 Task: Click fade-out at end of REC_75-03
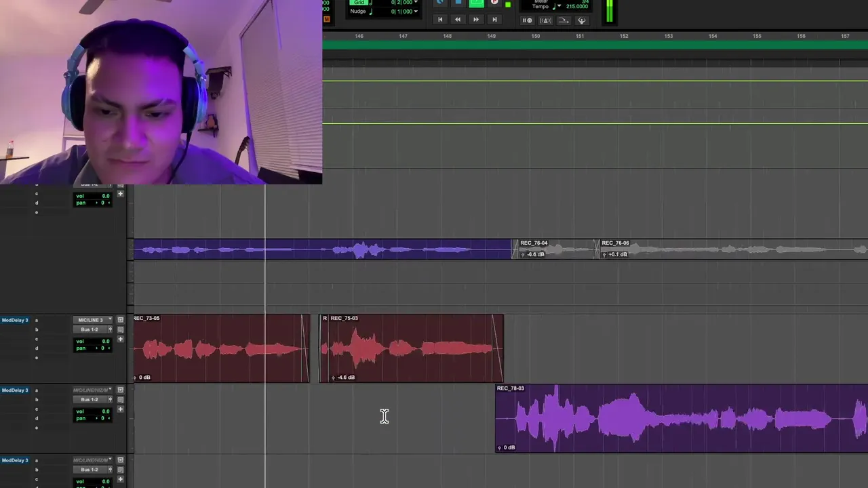coord(497,348)
